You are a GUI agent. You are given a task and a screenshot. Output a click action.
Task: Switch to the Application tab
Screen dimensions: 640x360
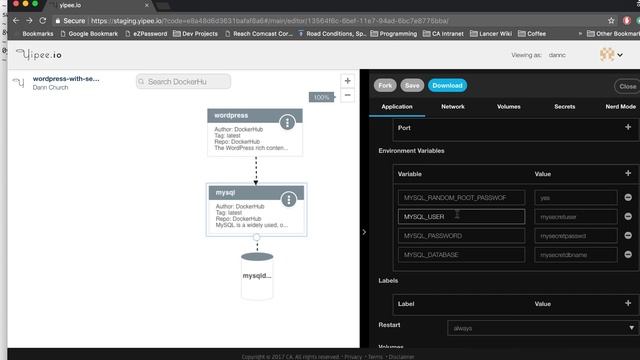(397, 107)
